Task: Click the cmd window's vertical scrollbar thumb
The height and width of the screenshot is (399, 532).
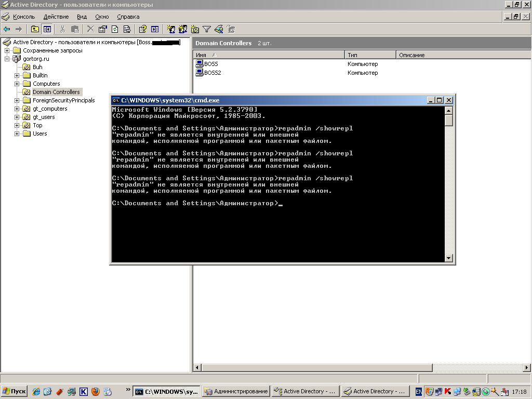Action: pos(448,120)
